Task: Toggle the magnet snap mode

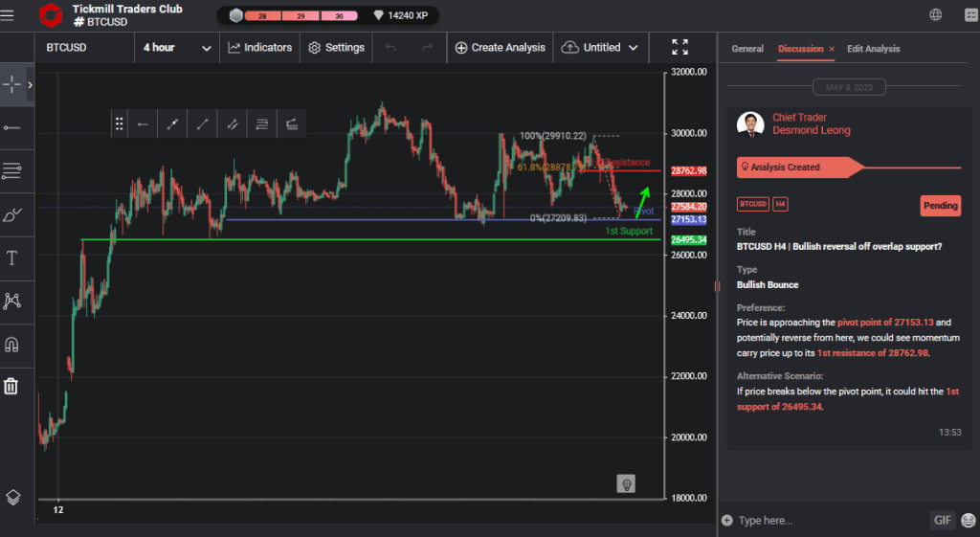Action: [11, 344]
